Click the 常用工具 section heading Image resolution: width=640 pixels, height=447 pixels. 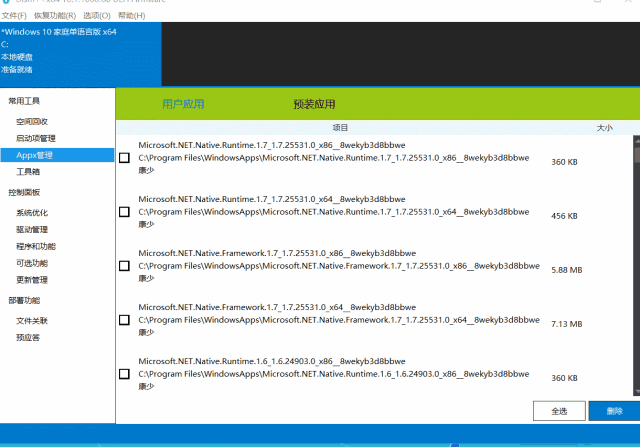coord(24,101)
